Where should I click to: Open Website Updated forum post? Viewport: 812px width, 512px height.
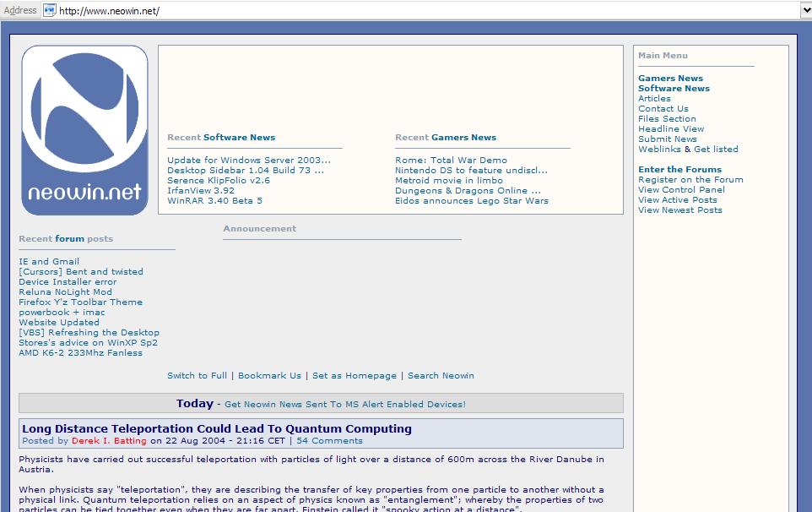click(58, 323)
